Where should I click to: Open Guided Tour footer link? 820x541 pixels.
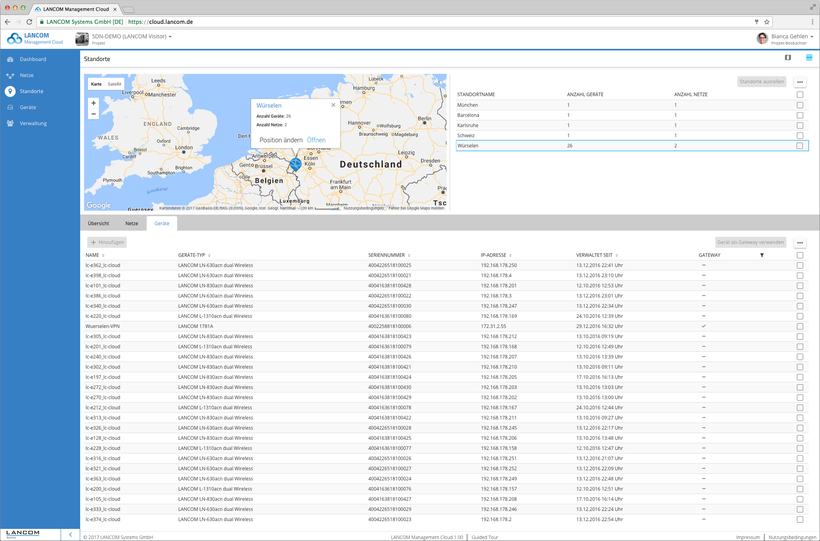485,537
